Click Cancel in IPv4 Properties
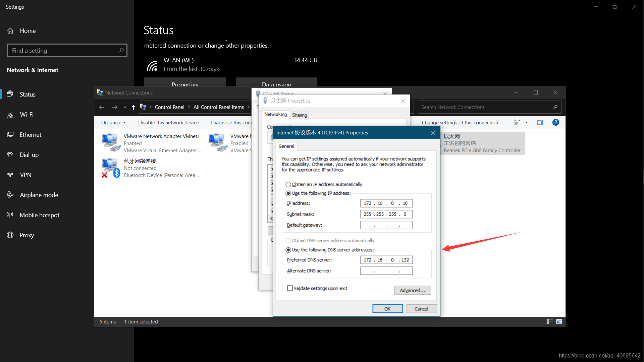Viewport: 644px width, 362px height. point(421,309)
